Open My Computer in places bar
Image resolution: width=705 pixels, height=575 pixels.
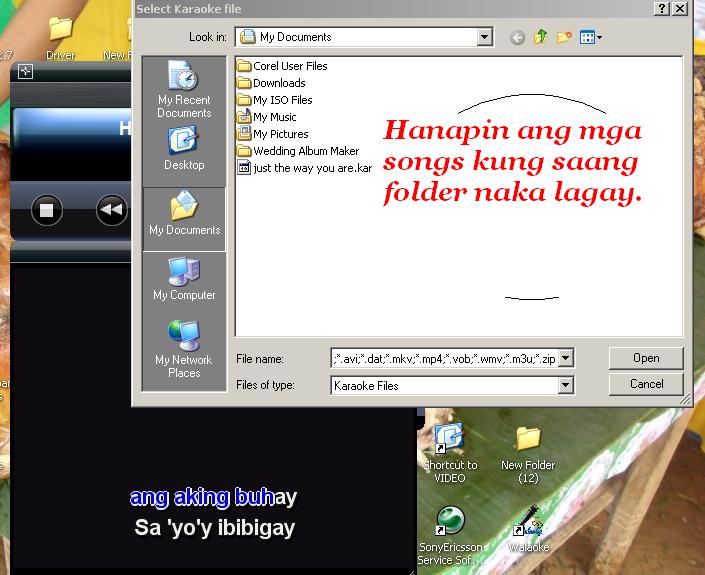[184, 279]
